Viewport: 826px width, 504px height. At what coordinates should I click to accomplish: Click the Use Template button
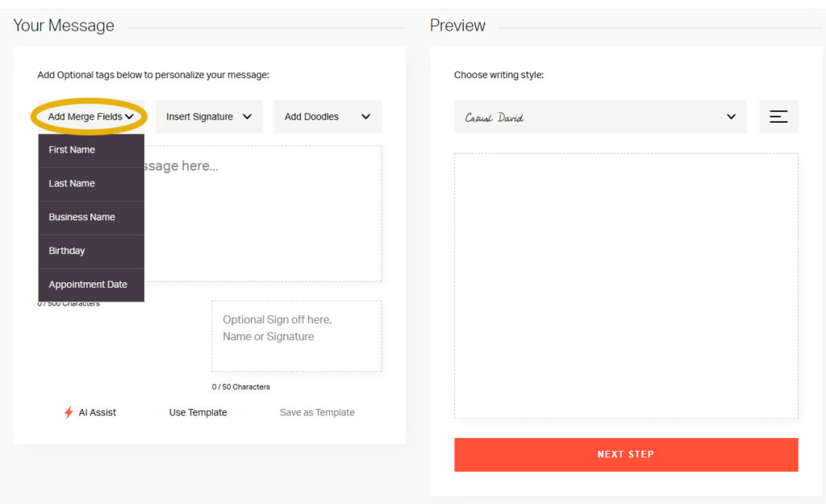click(198, 412)
